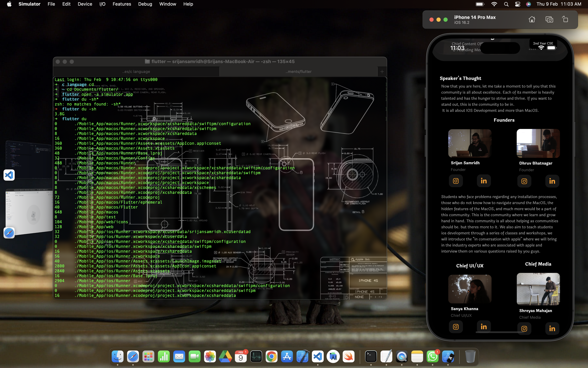Click the Simulator rotate device icon
Viewport: 588px width, 368px height.
(565, 19)
